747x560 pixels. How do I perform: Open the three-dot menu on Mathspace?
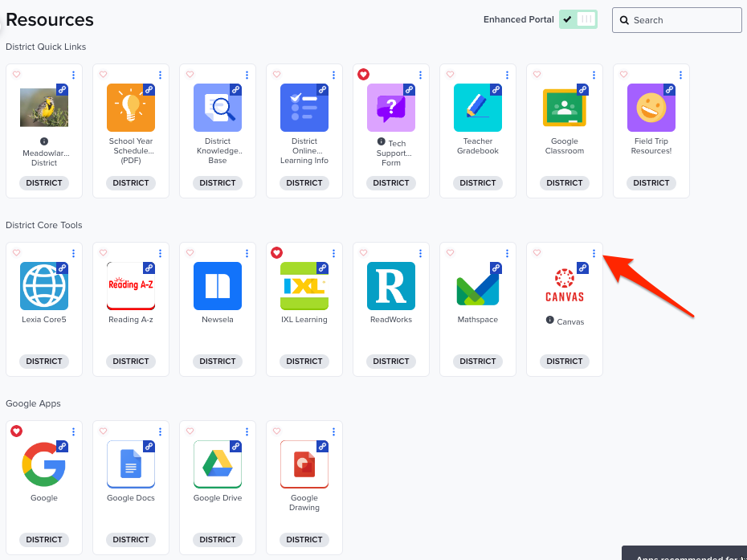pos(507,253)
